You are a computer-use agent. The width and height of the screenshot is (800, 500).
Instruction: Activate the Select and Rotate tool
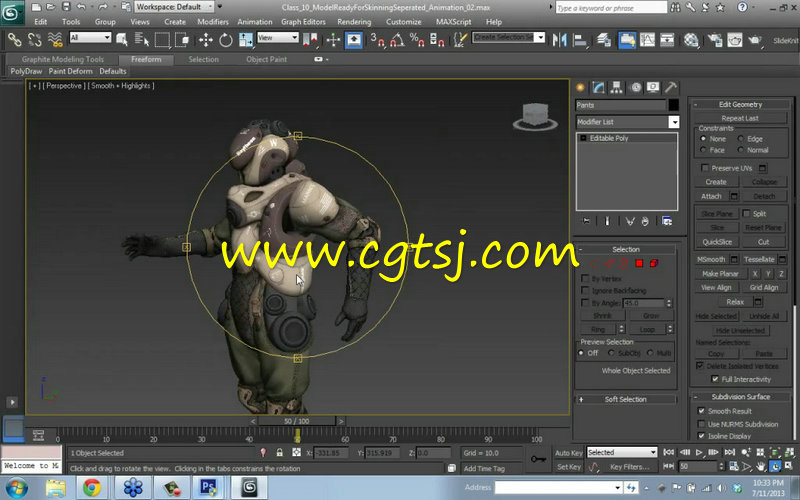226,39
